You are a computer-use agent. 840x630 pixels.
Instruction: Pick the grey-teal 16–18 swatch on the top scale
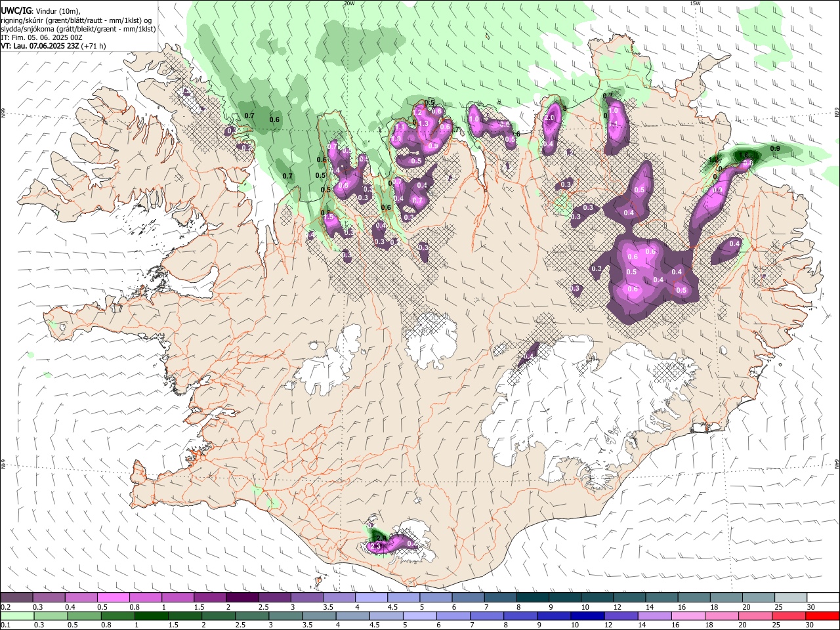(x=694, y=598)
